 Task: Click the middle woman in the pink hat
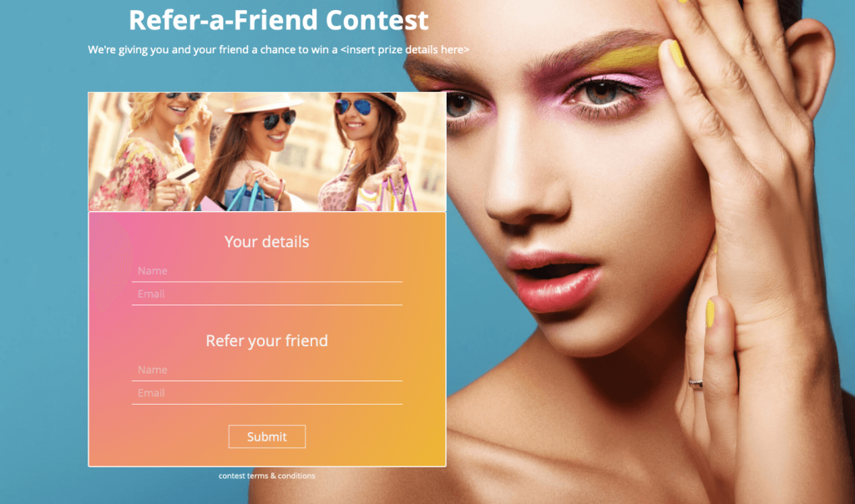256,153
